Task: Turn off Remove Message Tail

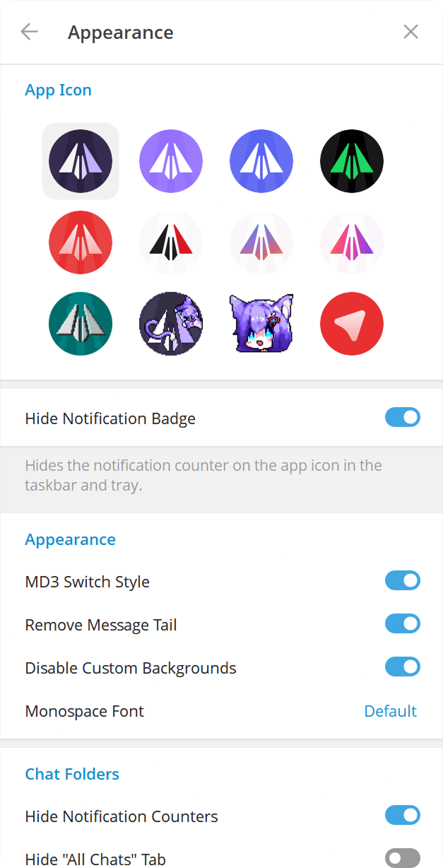Action: coord(403,624)
